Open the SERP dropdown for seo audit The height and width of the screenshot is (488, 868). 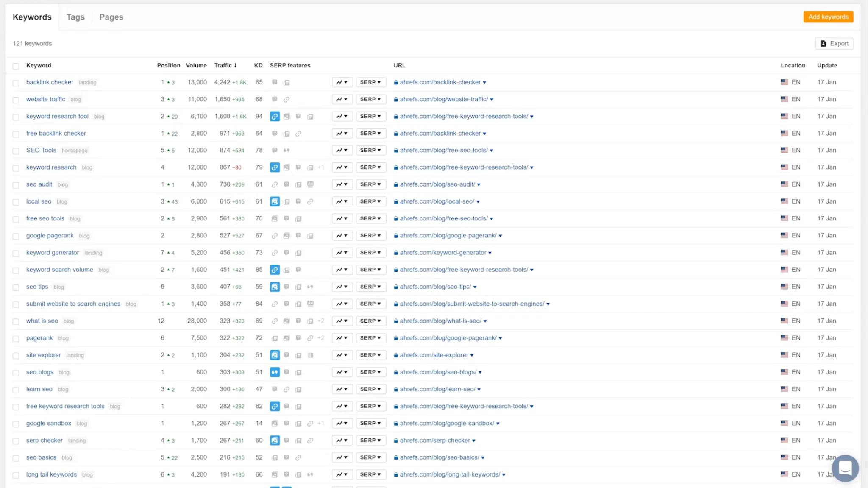(x=371, y=184)
